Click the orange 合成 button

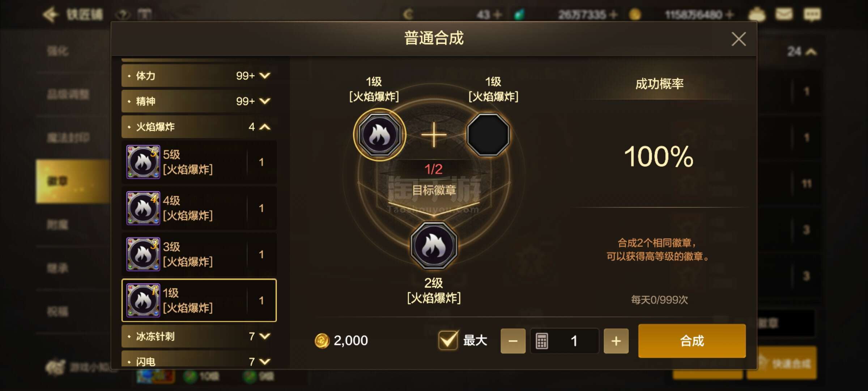(x=692, y=341)
